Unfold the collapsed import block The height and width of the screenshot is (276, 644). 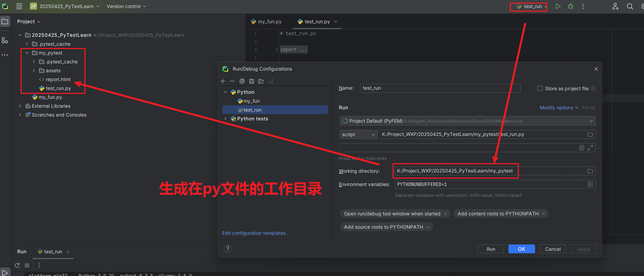tap(276, 50)
